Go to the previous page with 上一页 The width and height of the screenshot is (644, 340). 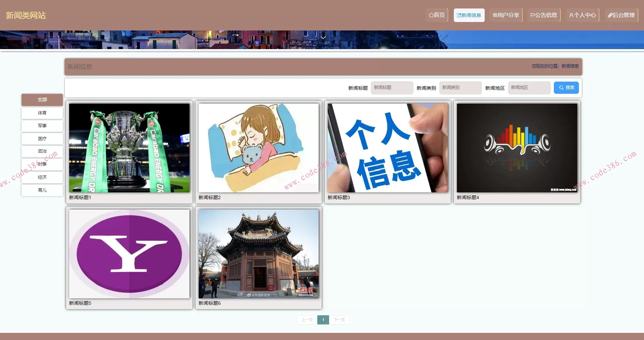tap(307, 320)
